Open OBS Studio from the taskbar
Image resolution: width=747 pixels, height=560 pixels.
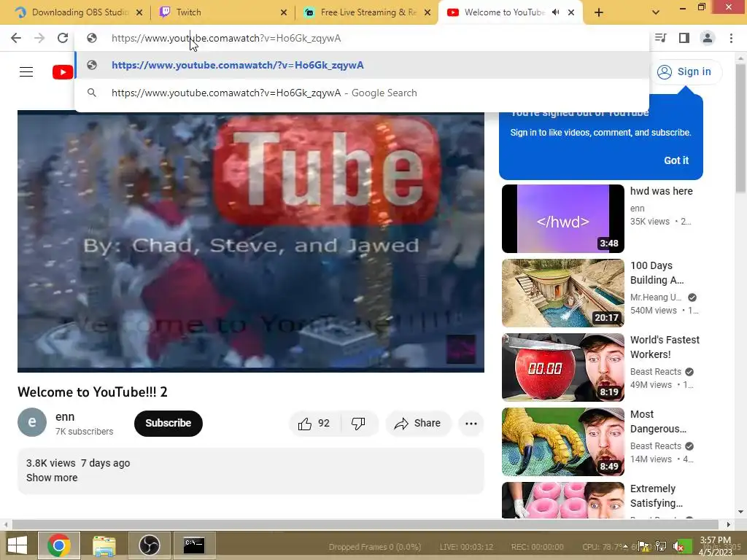[x=149, y=545]
